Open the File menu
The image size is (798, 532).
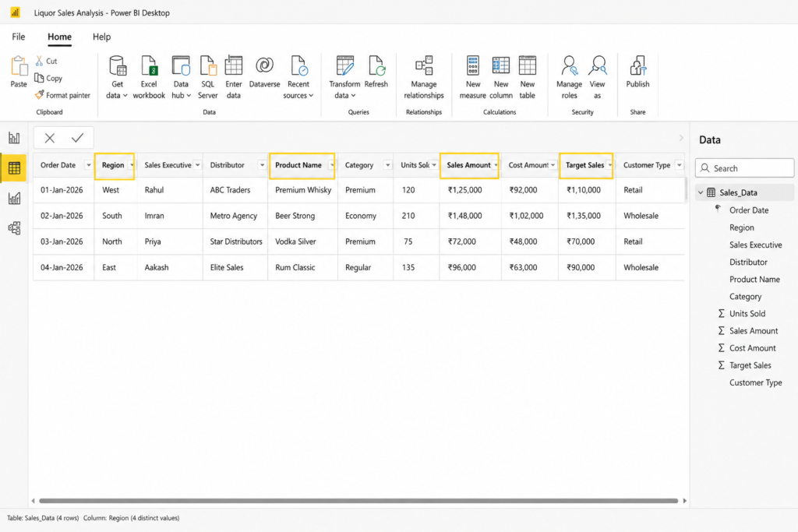point(19,37)
